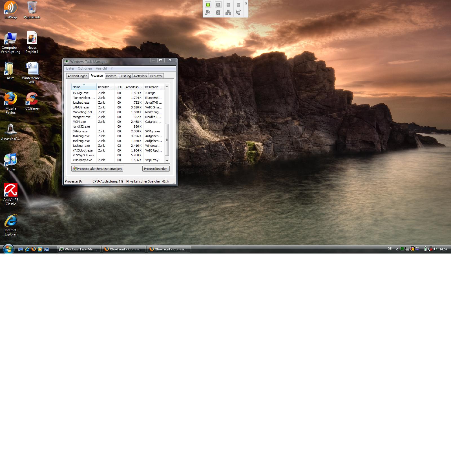The height and width of the screenshot is (476, 451).
Task: Click the McAfee warning tray icon
Action: pyautogui.click(x=412, y=249)
